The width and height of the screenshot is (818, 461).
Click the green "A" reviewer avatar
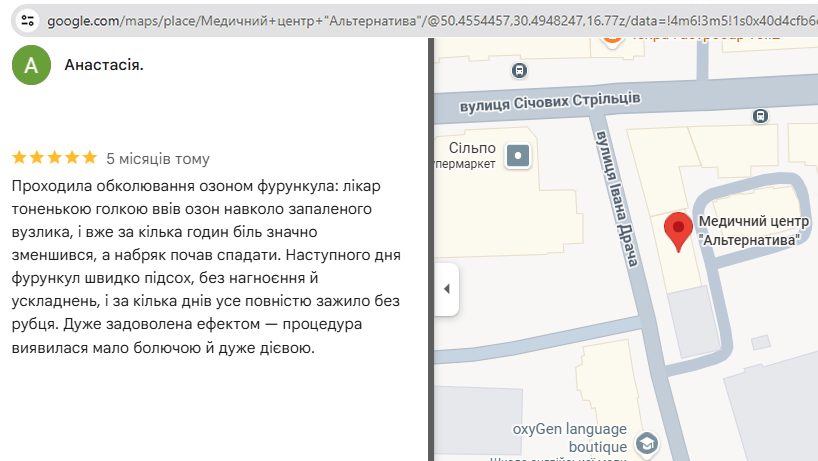(x=31, y=65)
